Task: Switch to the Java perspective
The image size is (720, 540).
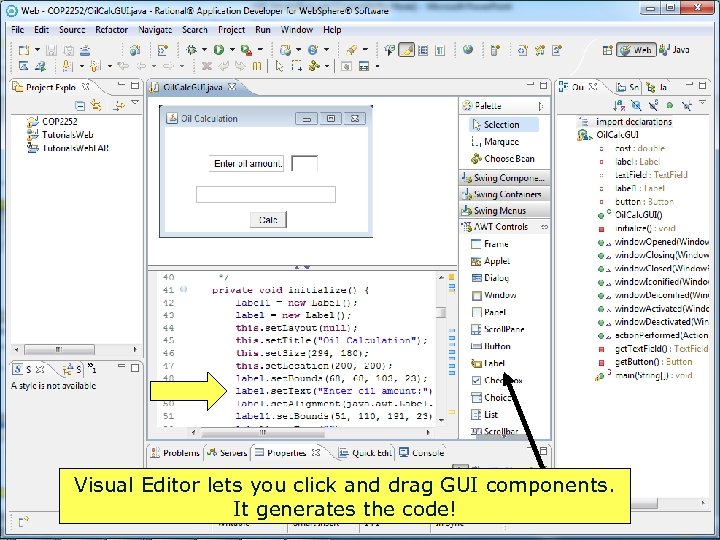Action: [674, 50]
